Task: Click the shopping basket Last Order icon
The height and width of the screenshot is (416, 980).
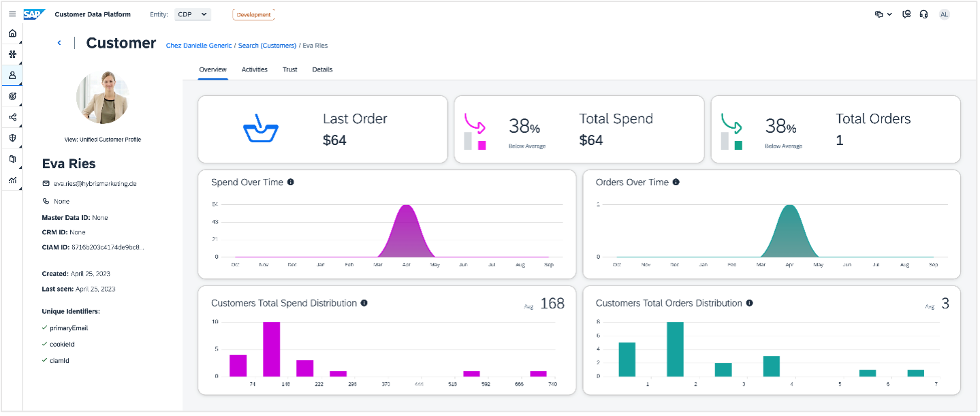Action: pyautogui.click(x=261, y=129)
